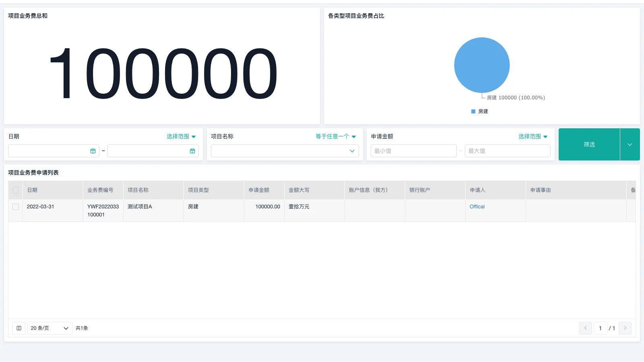The width and height of the screenshot is (644, 362).
Task: Open the 选择范围 dropdown for 申请金额
Action: tap(533, 136)
